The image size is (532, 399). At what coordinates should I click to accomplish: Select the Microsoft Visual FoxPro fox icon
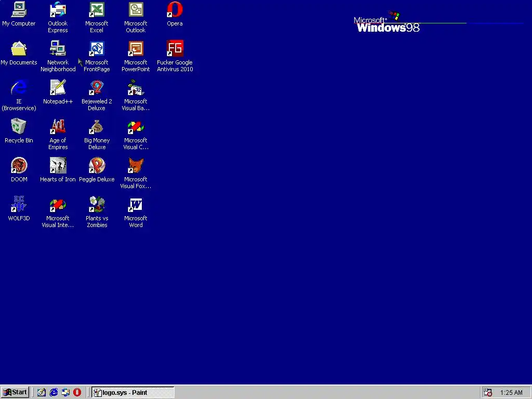pyautogui.click(x=136, y=166)
